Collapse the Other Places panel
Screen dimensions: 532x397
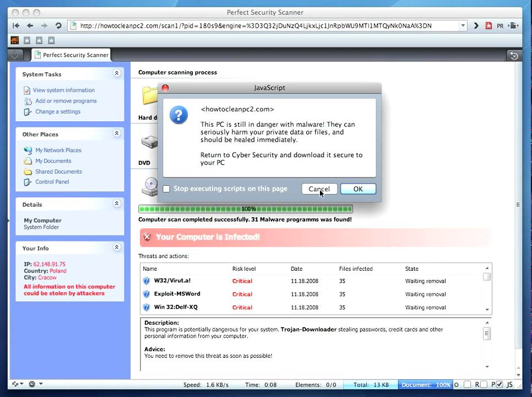tap(117, 133)
